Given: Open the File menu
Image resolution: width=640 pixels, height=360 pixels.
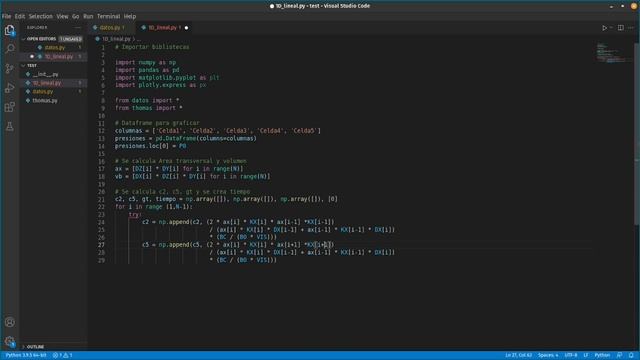Looking at the screenshot, I should click(7, 16).
